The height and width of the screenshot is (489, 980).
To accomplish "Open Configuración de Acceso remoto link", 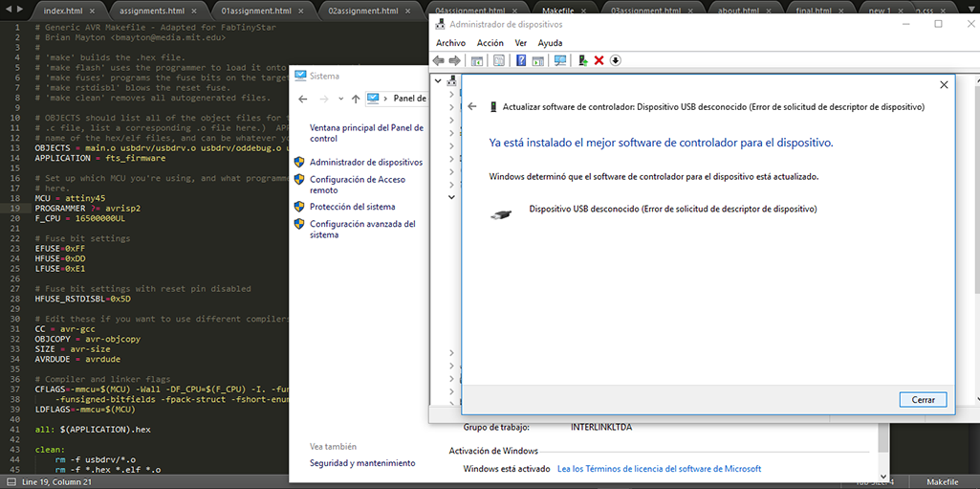I will 358,185.
